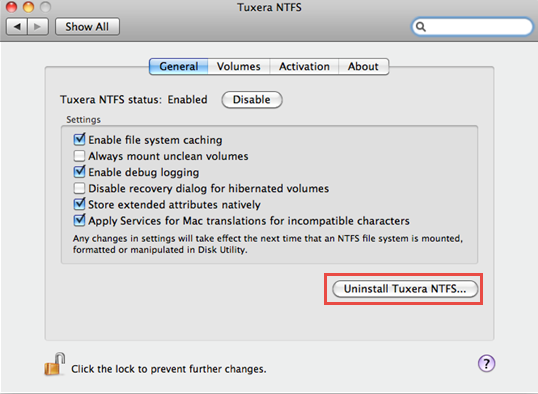The width and height of the screenshot is (538, 394).
Task: Click the unlocked padlock icon
Action: 55,364
